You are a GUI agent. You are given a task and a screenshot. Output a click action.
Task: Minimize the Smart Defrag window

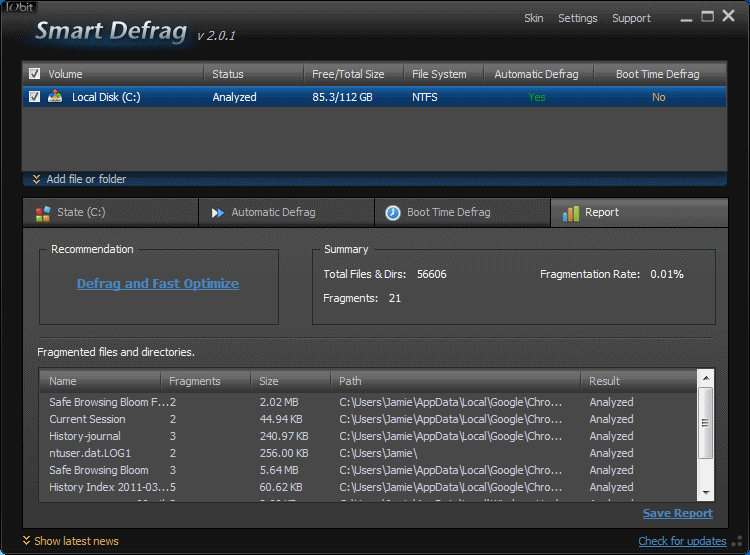coord(686,18)
